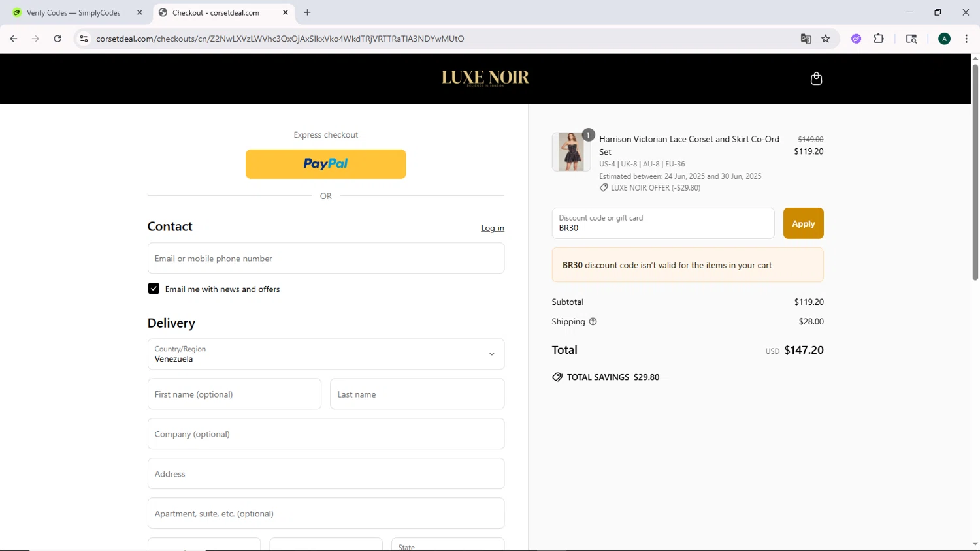
Task: Open Chrome three-dot menu
Action: coord(966,39)
